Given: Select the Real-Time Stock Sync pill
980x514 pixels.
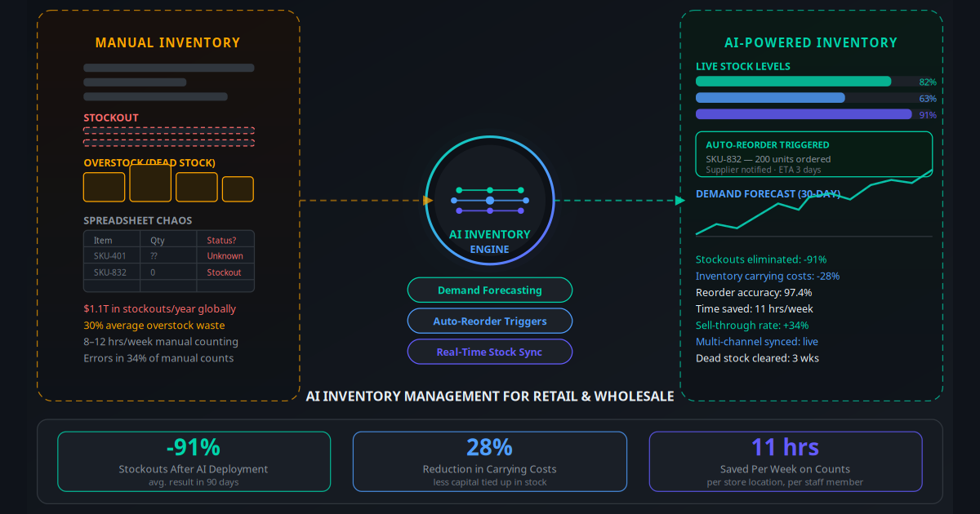Looking at the screenshot, I should click(490, 352).
